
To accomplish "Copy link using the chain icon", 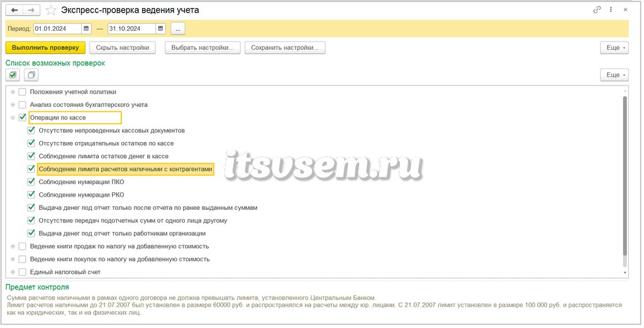I will [x=597, y=10].
